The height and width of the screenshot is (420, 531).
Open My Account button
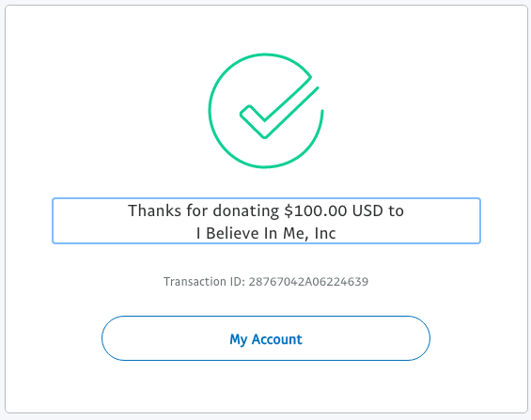tap(266, 338)
